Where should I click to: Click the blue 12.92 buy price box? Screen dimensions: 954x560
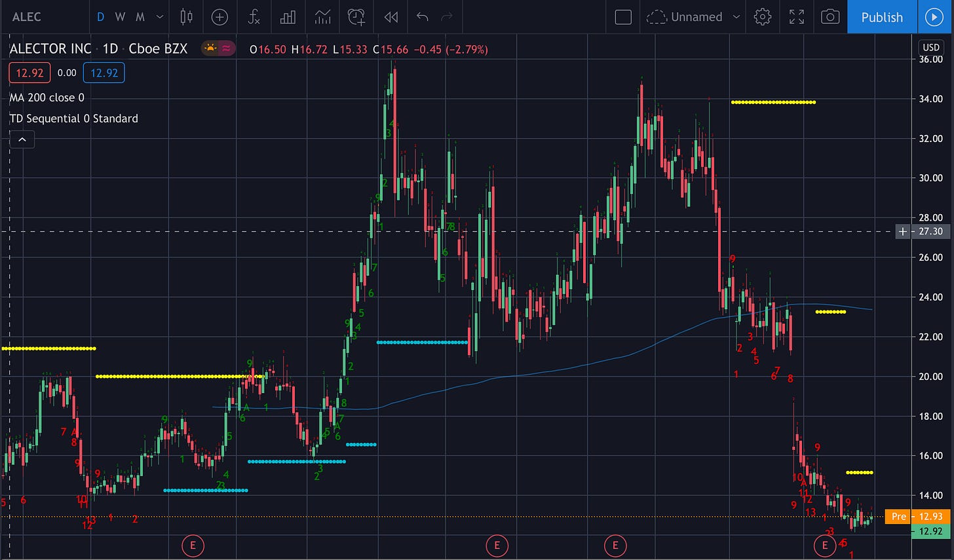coord(104,73)
